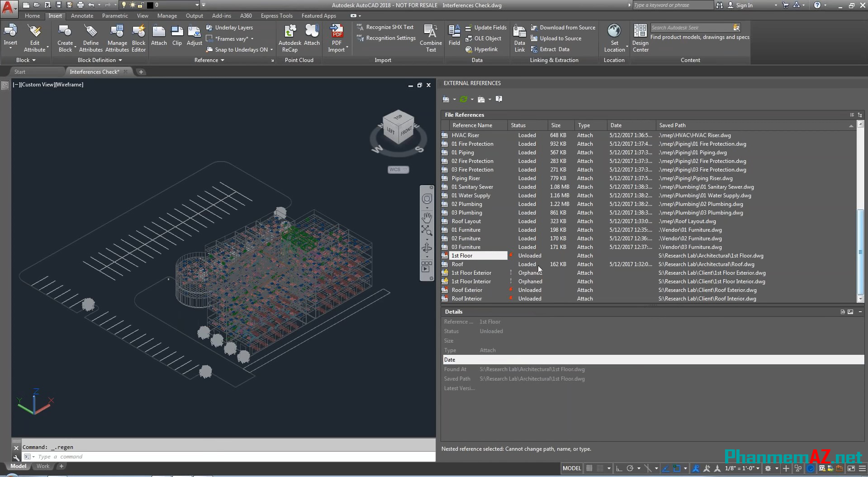The height and width of the screenshot is (477, 868).
Task: Toggle grid display in status bar
Action: coord(589,468)
